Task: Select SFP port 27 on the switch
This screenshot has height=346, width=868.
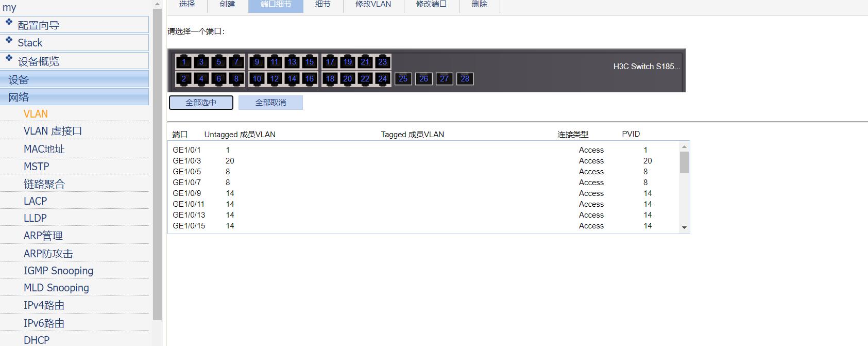Action: click(x=445, y=79)
